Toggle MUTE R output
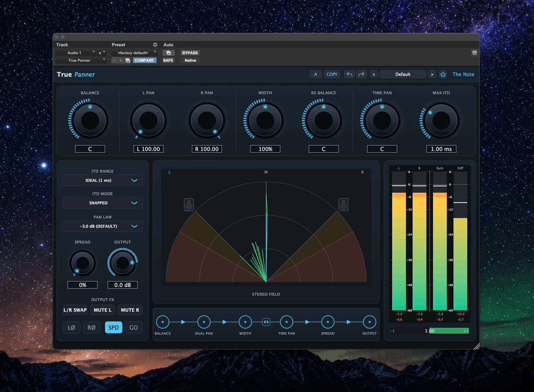534x392 pixels. point(130,310)
